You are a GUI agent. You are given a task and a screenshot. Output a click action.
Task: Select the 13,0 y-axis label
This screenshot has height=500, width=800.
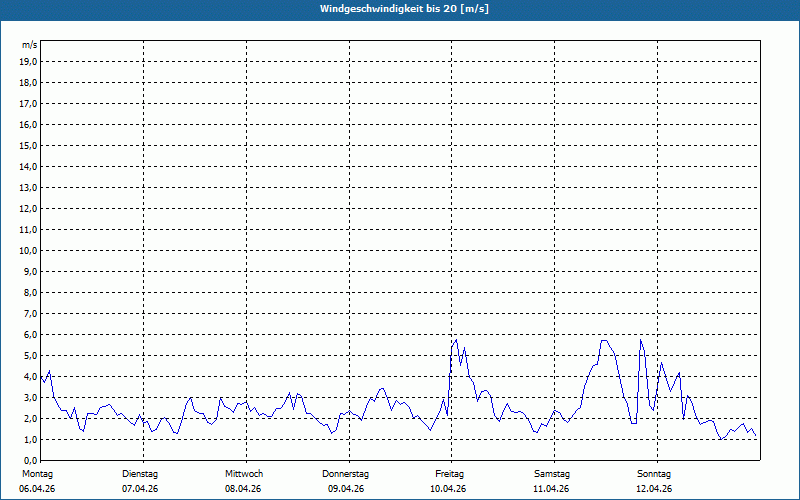tap(28, 187)
